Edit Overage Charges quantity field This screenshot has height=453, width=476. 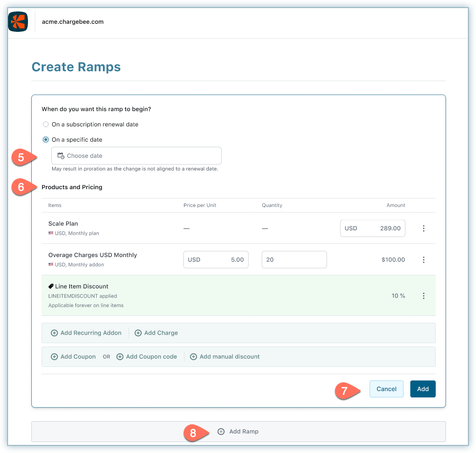click(x=294, y=260)
